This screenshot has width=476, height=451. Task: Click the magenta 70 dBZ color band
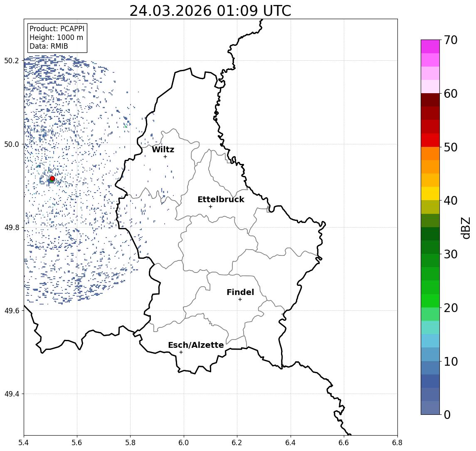tap(430, 47)
